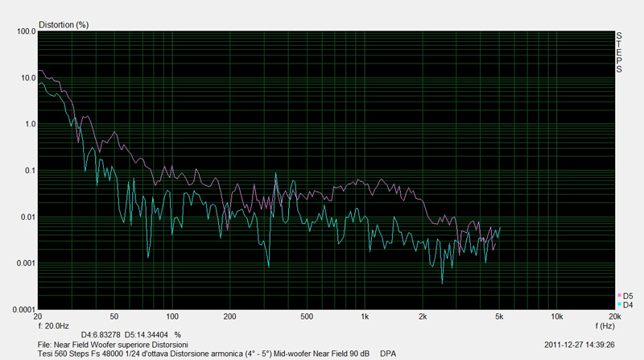
Task: Click the 0.01 y-axis tick label
Action: pos(28,217)
